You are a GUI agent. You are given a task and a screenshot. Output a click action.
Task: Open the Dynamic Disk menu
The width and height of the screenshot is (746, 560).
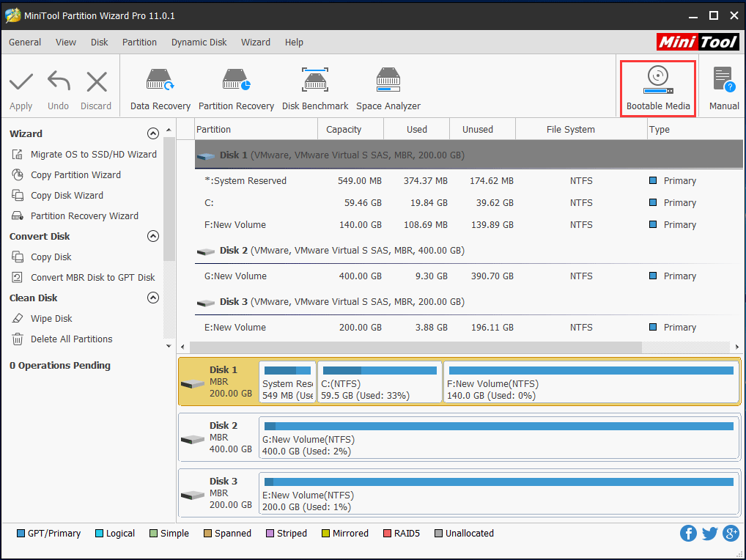[x=199, y=43]
